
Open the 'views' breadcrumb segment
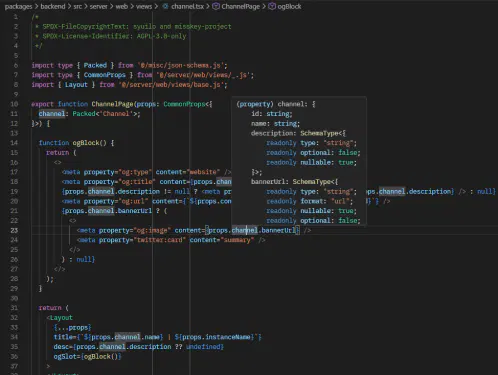point(144,6)
